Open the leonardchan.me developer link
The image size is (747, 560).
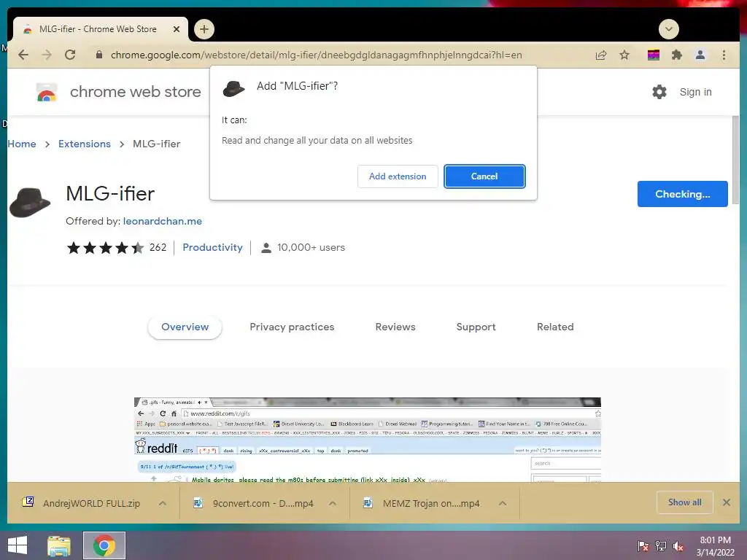(x=163, y=221)
